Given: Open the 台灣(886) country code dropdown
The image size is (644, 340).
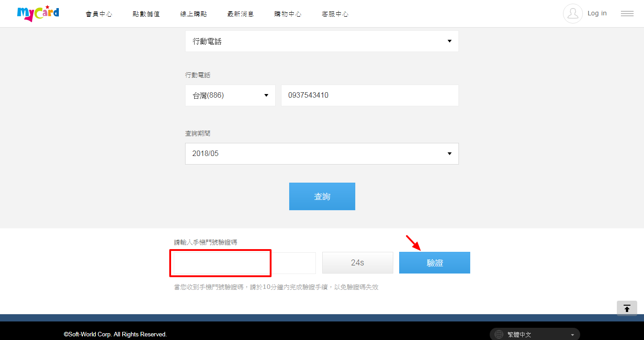Looking at the screenshot, I should (x=230, y=95).
